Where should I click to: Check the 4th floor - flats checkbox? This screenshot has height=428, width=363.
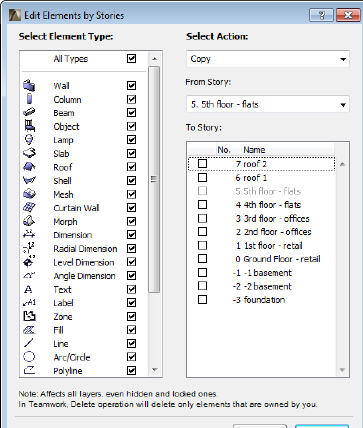202,204
